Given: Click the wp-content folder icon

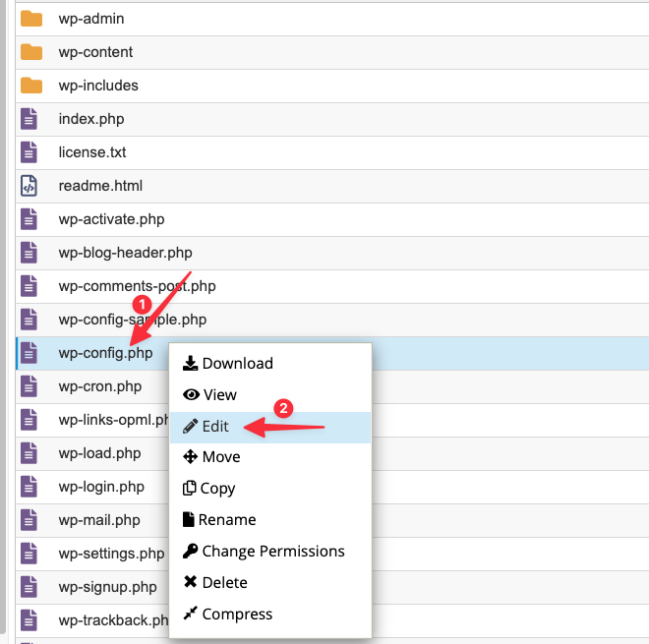Looking at the screenshot, I should click(x=31, y=52).
